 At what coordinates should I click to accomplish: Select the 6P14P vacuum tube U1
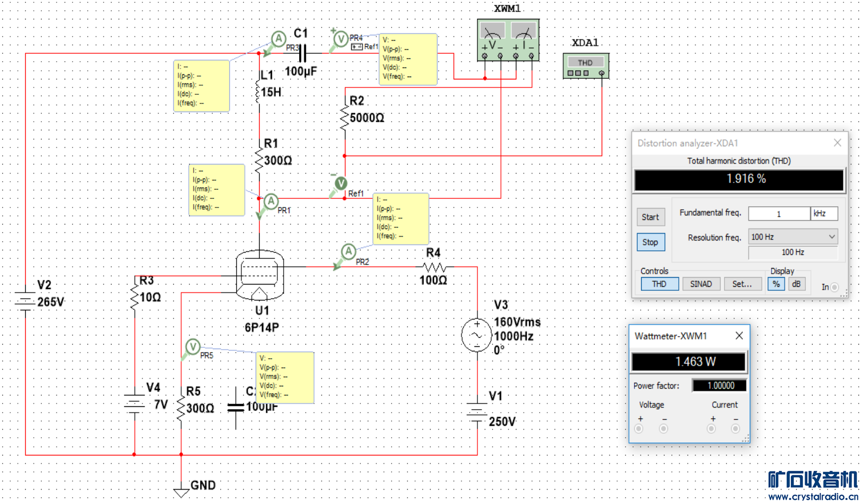tap(260, 275)
